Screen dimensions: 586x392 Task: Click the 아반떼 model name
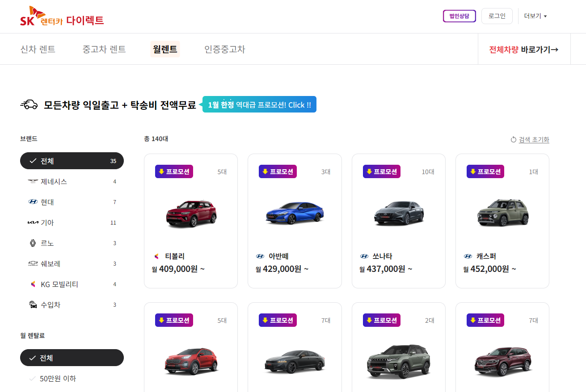pos(278,256)
